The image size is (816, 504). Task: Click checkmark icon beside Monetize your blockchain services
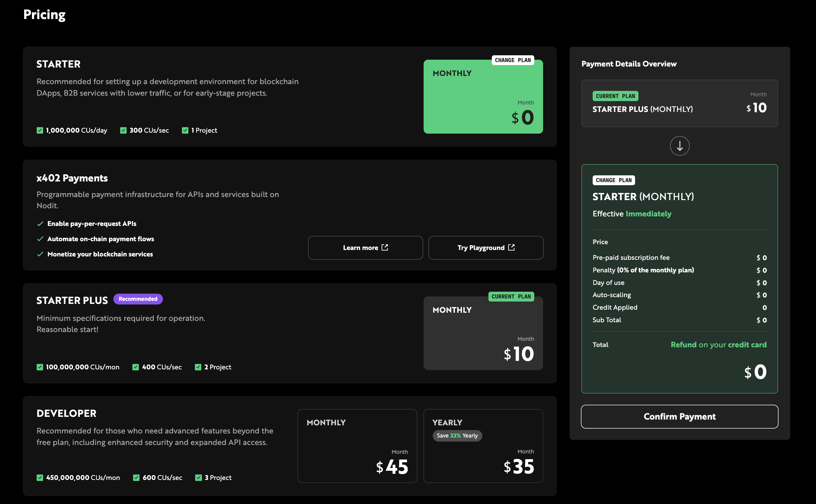(x=40, y=254)
